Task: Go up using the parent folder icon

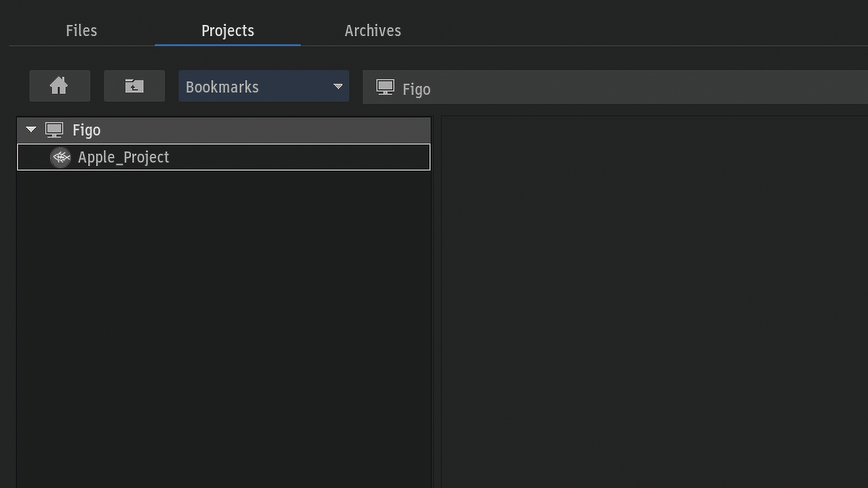Action: [x=134, y=86]
